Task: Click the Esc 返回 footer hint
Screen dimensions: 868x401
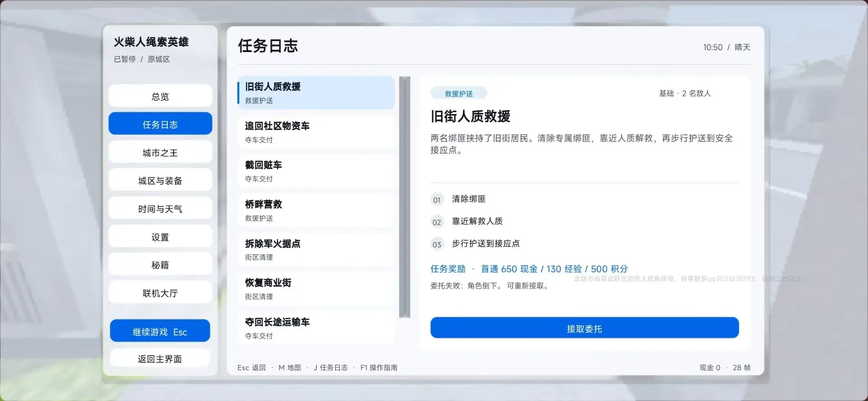Action: pyautogui.click(x=251, y=368)
